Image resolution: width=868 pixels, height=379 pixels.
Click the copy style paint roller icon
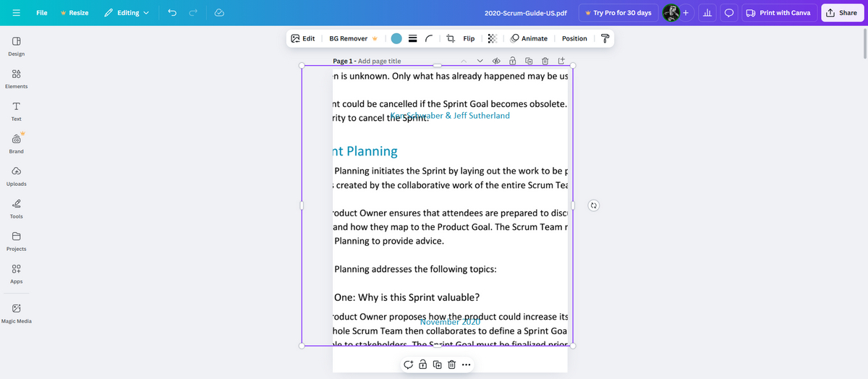coord(605,38)
